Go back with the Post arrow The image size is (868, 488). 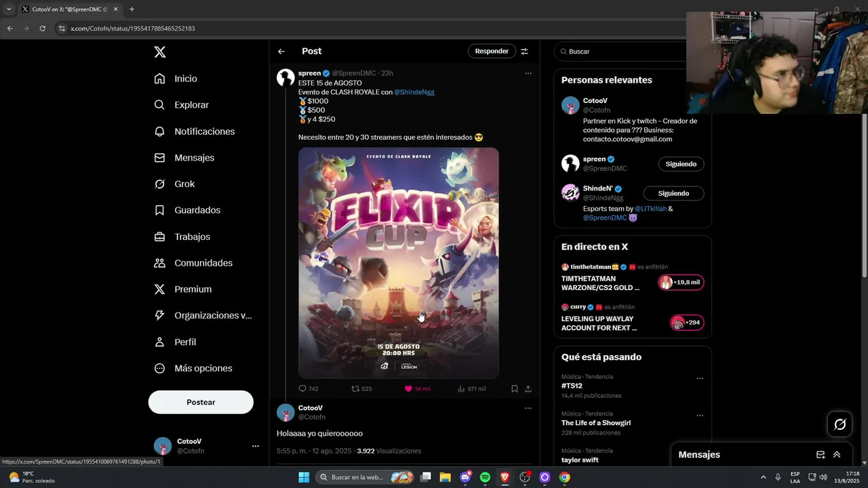[x=281, y=52]
